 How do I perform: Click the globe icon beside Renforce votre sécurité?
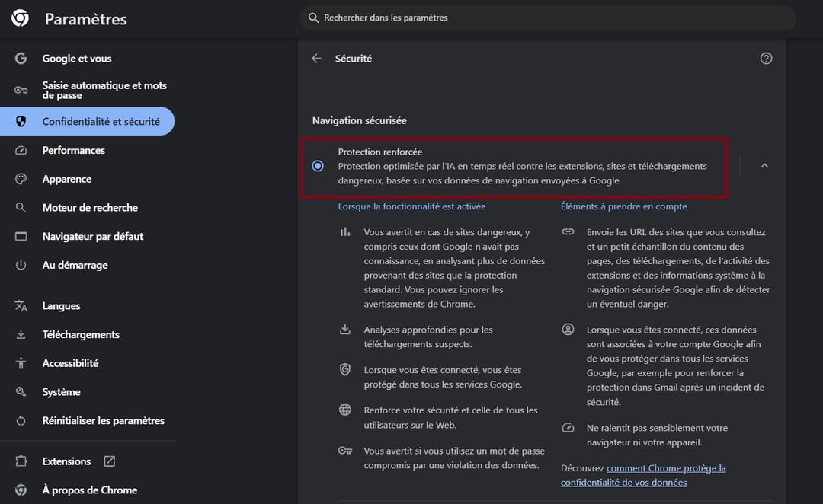(345, 410)
